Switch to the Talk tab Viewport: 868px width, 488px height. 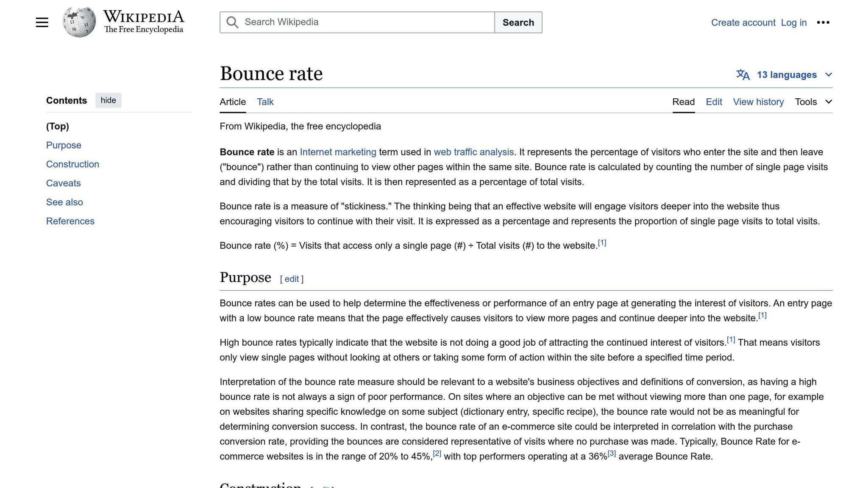click(265, 102)
